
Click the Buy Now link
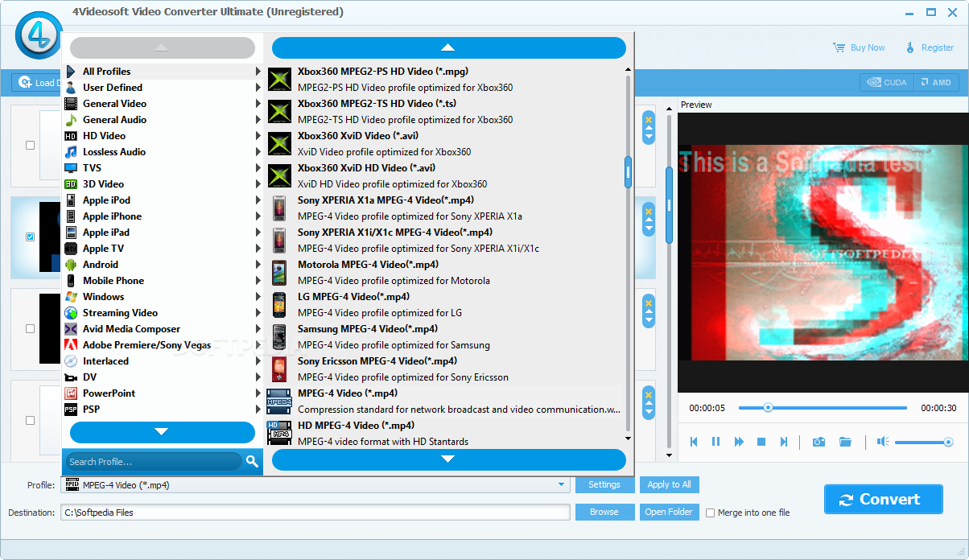coord(868,47)
